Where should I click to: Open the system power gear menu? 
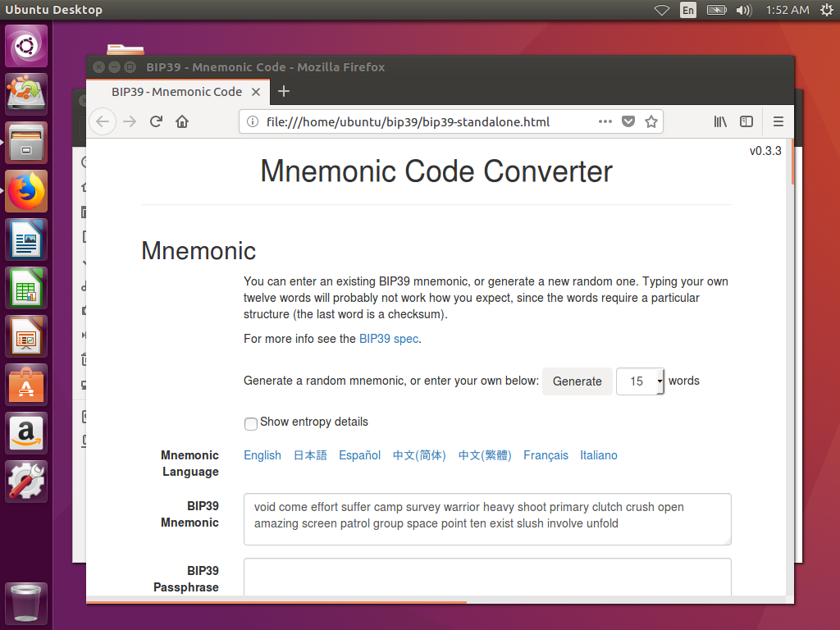[825, 10]
